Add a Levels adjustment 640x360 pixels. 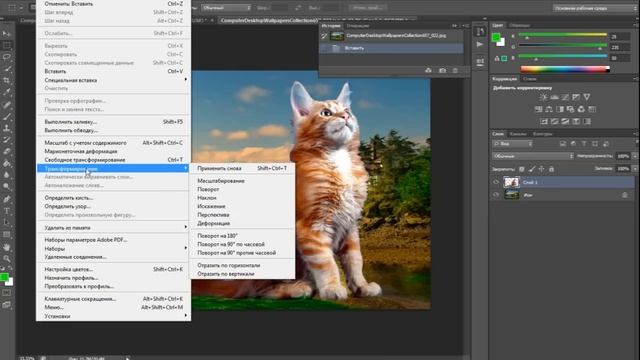click(x=554, y=97)
